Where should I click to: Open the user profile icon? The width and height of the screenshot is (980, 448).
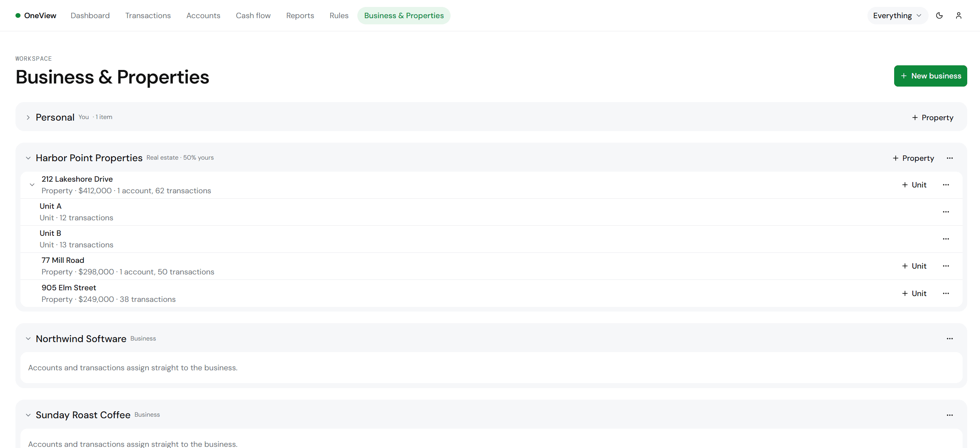coord(959,15)
